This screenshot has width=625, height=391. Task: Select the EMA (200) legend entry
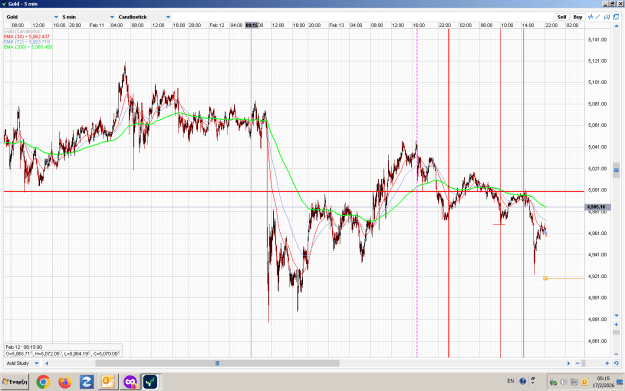pyautogui.click(x=28, y=47)
